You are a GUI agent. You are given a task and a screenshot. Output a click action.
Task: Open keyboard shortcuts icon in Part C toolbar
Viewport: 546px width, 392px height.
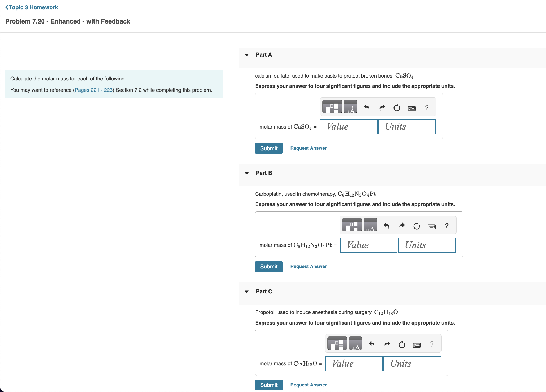[x=417, y=345]
